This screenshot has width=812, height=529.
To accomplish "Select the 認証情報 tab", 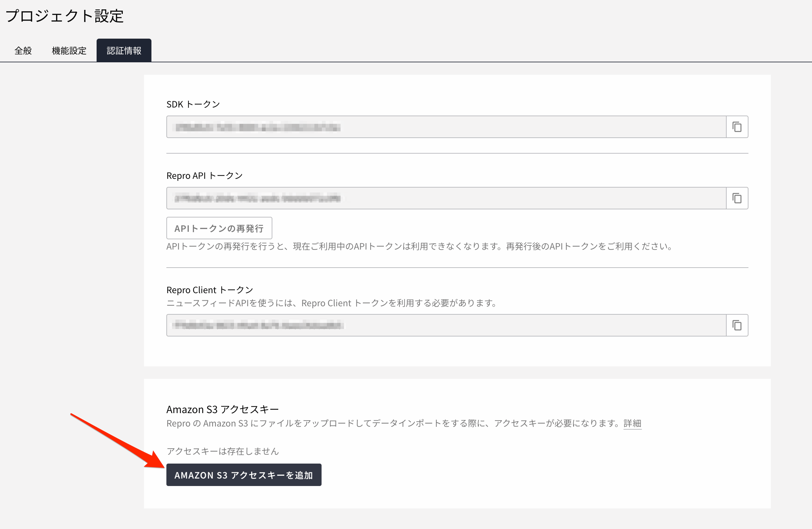I will click(x=124, y=50).
